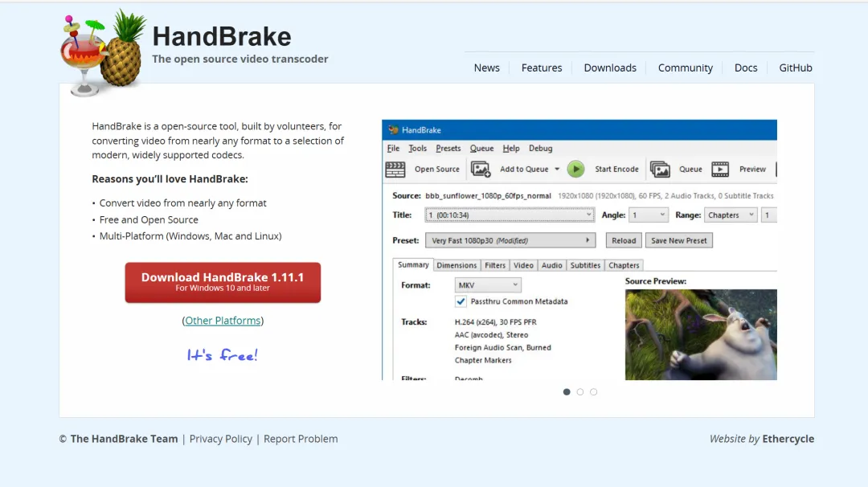Click the "H.264 (x264), 30 FPS PFR" track text
Viewport: 868px width, 487px height.
(495, 322)
